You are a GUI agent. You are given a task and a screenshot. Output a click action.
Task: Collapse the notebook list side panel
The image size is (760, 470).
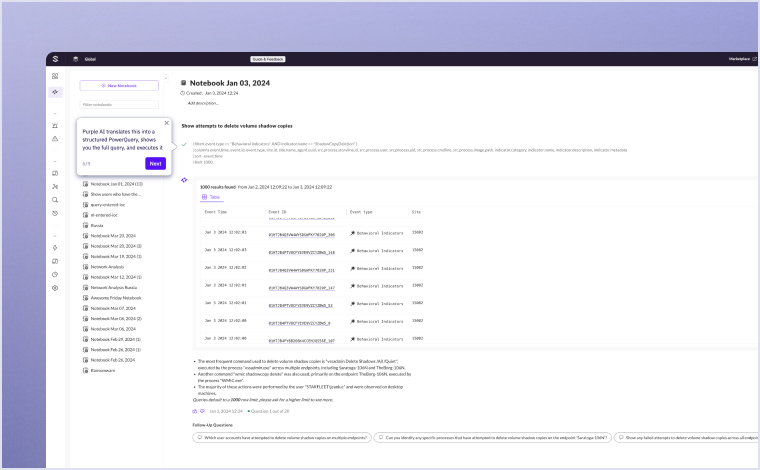click(x=165, y=77)
